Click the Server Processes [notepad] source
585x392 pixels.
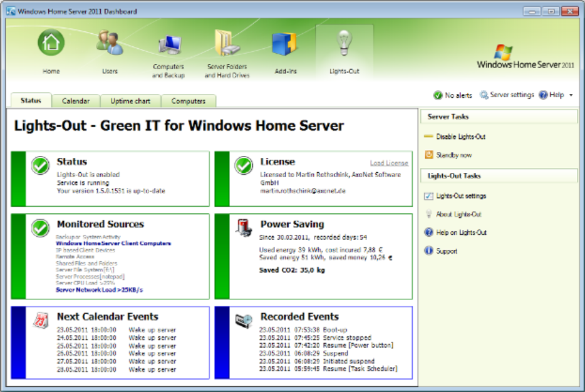(90, 276)
